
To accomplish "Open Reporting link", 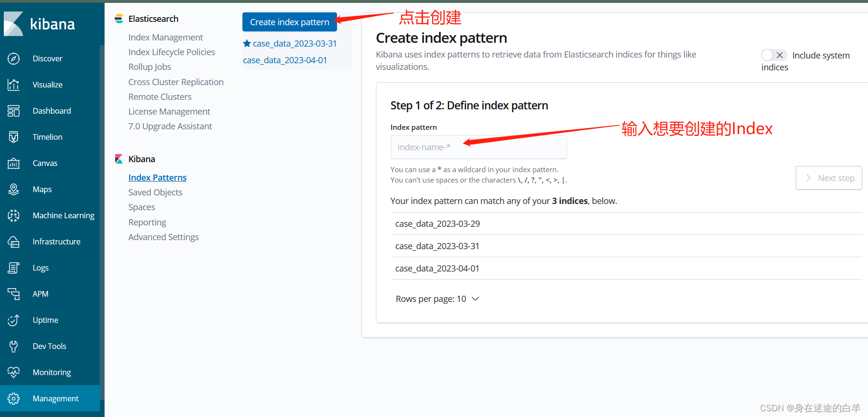I will coord(147,222).
